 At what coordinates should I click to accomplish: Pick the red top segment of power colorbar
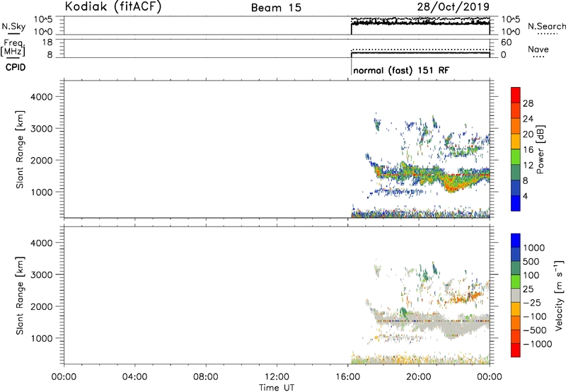point(516,96)
